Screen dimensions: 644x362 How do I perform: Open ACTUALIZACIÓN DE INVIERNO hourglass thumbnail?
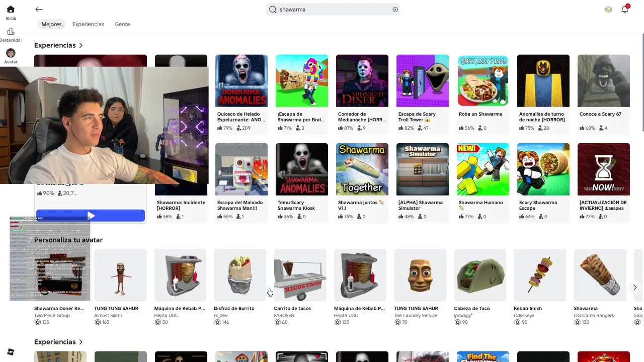point(604,169)
